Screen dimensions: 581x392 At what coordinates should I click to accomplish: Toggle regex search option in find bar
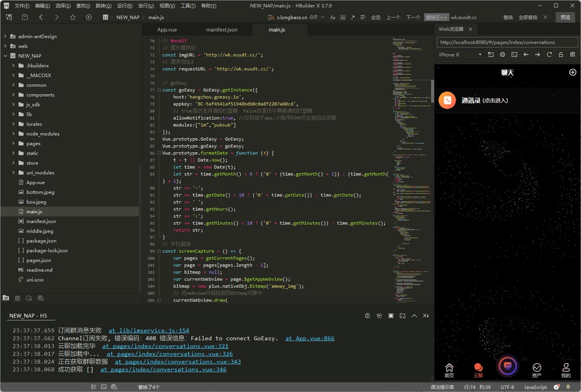(x=353, y=17)
